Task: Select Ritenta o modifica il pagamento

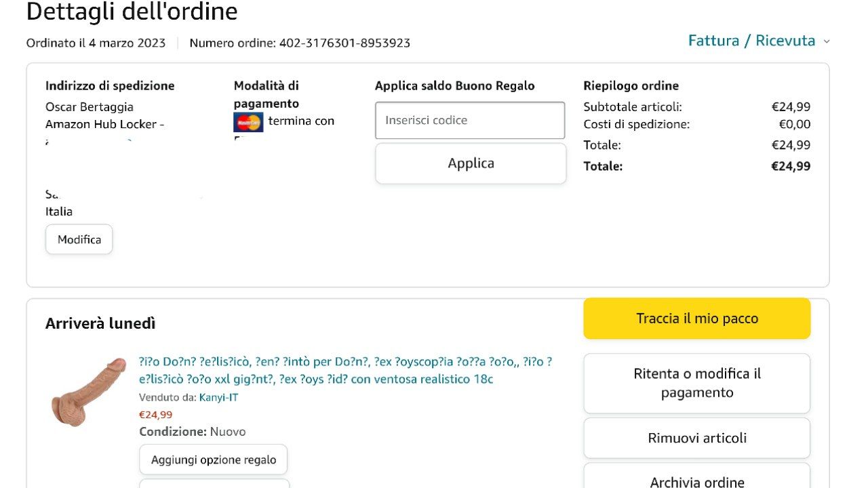Action: [696, 383]
